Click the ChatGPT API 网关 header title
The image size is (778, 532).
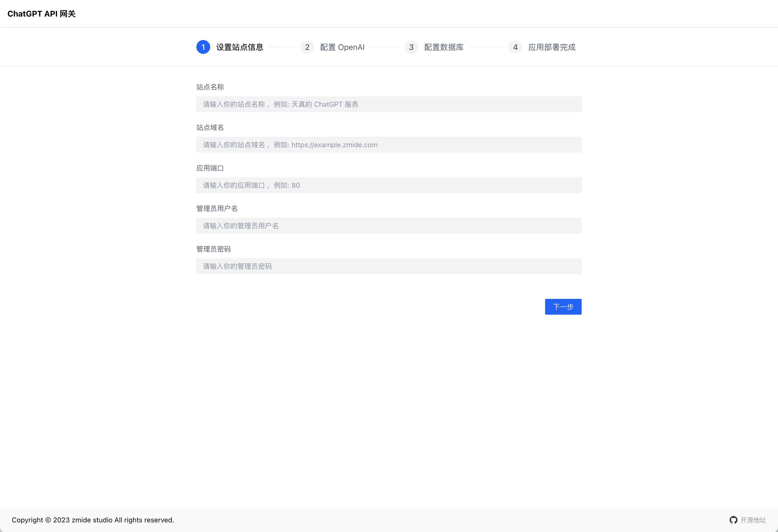[41, 14]
